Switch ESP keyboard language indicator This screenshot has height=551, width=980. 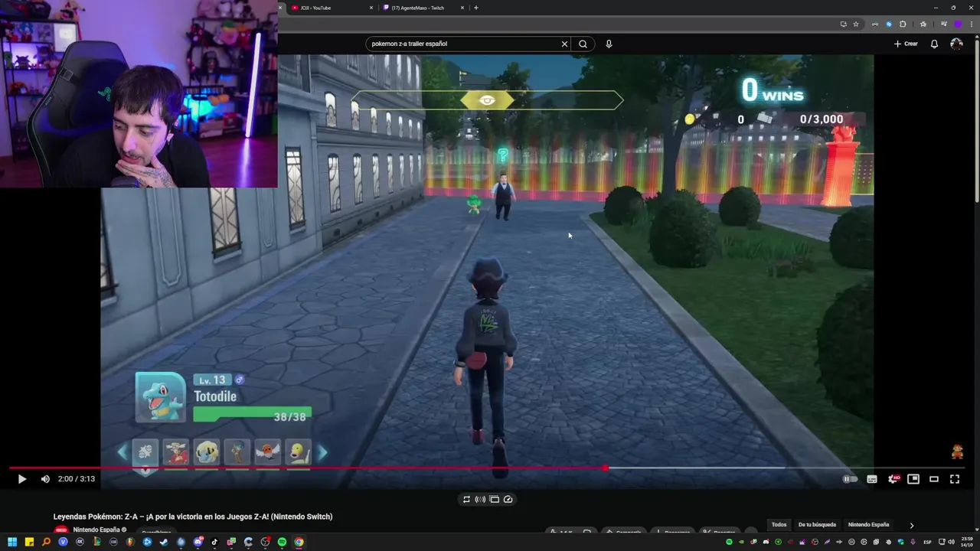[927, 542]
